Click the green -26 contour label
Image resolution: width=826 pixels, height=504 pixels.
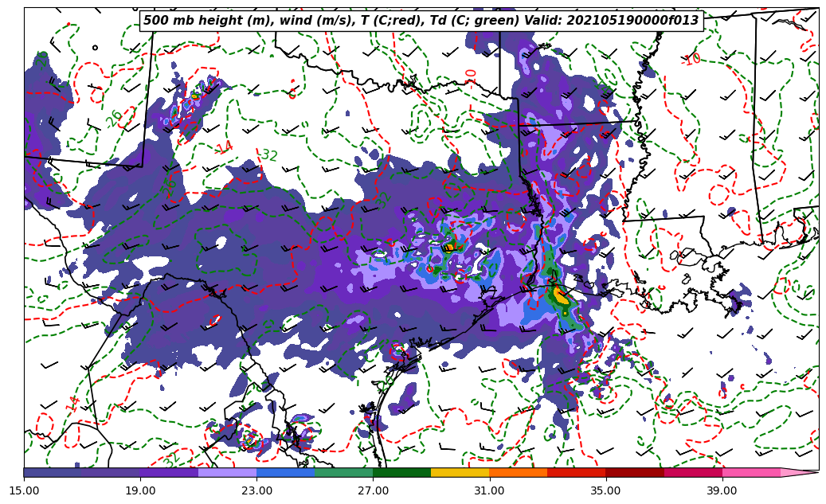[x=114, y=119]
